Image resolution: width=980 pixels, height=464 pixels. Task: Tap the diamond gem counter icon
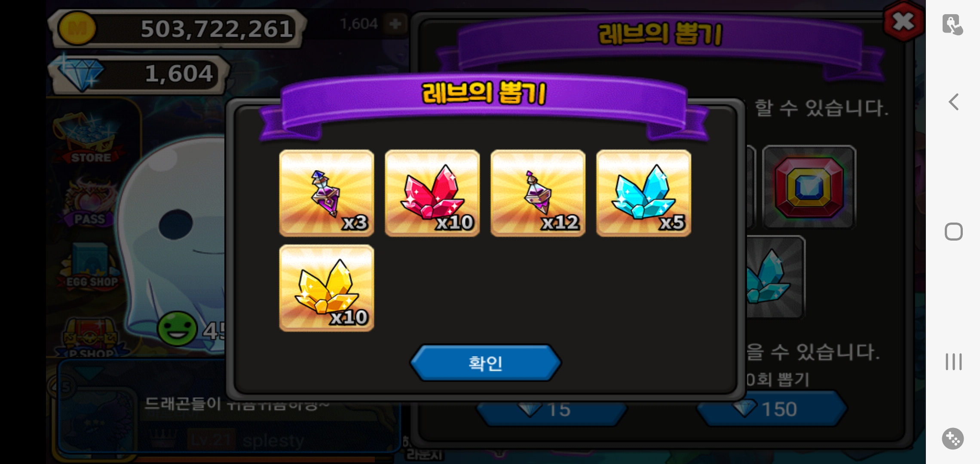coord(80,73)
